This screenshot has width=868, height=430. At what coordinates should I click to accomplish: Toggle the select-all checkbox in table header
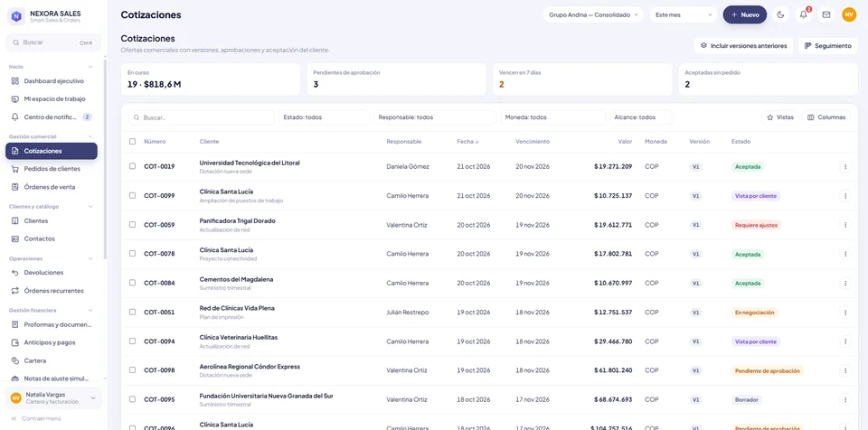click(x=132, y=142)
